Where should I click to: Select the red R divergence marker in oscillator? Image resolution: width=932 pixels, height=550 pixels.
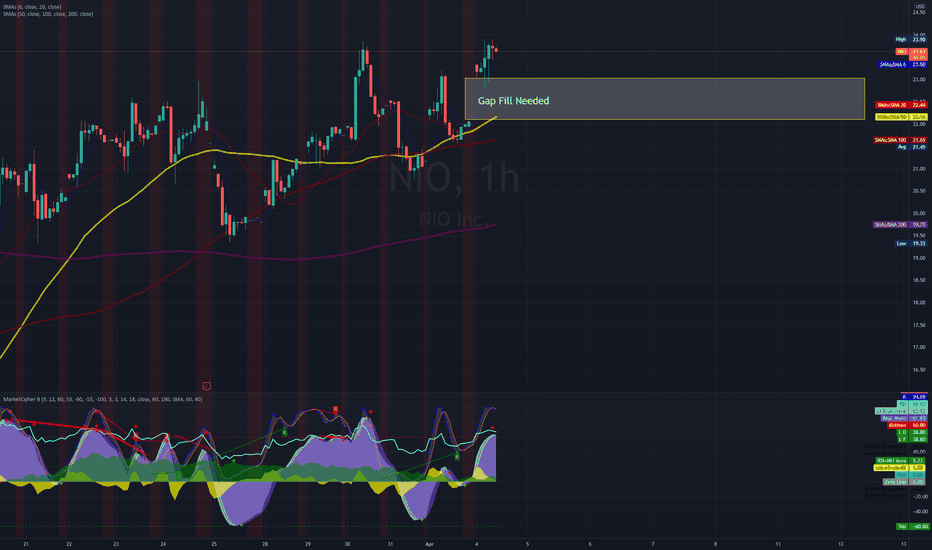click(335, 410)
